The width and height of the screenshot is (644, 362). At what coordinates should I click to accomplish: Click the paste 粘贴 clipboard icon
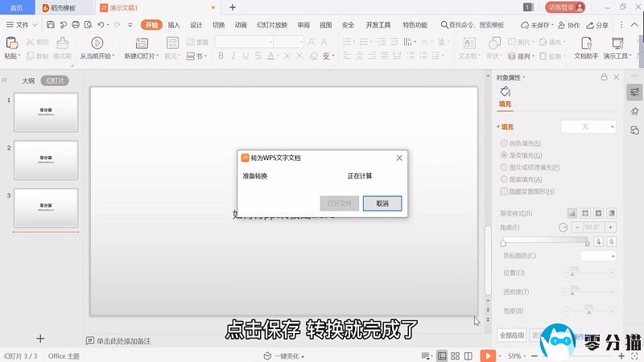click(x=11, y=43)
